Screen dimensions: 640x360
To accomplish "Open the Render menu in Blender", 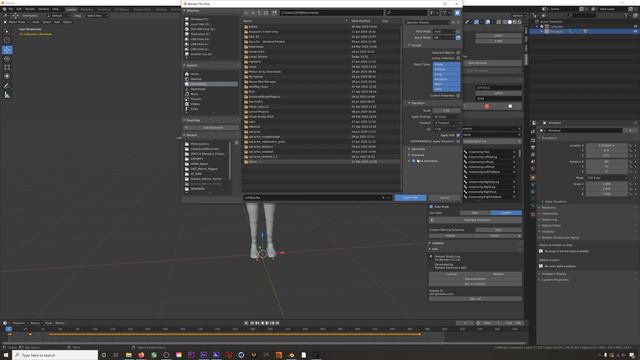I will pyautogui.click(x=30, y=9).
